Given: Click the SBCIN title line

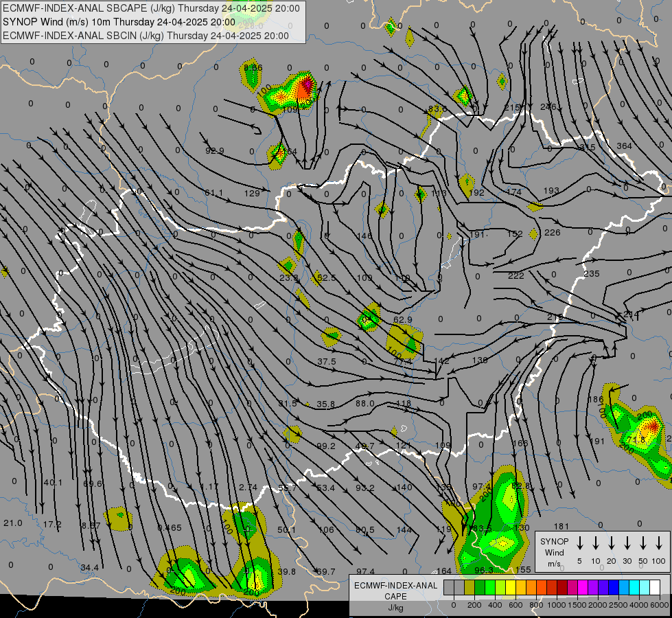Looking at the screenshot, I should [x=146, y=36].
